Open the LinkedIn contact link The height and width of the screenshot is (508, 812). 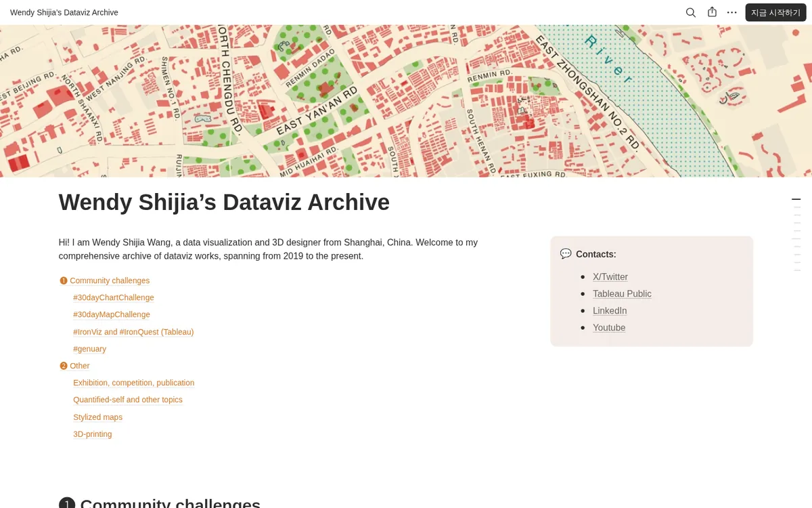[610, 310]
